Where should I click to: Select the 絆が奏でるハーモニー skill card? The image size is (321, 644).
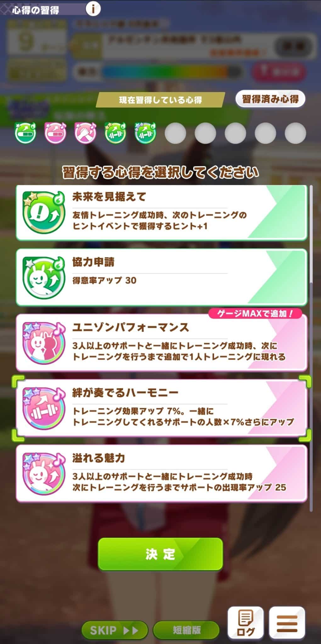tap(161, 408)
